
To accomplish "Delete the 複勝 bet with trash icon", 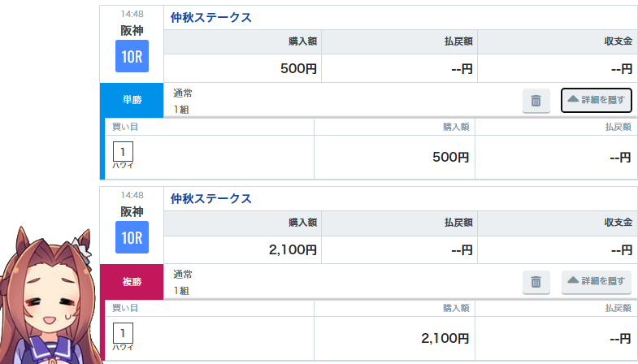I will click(536, 282).
